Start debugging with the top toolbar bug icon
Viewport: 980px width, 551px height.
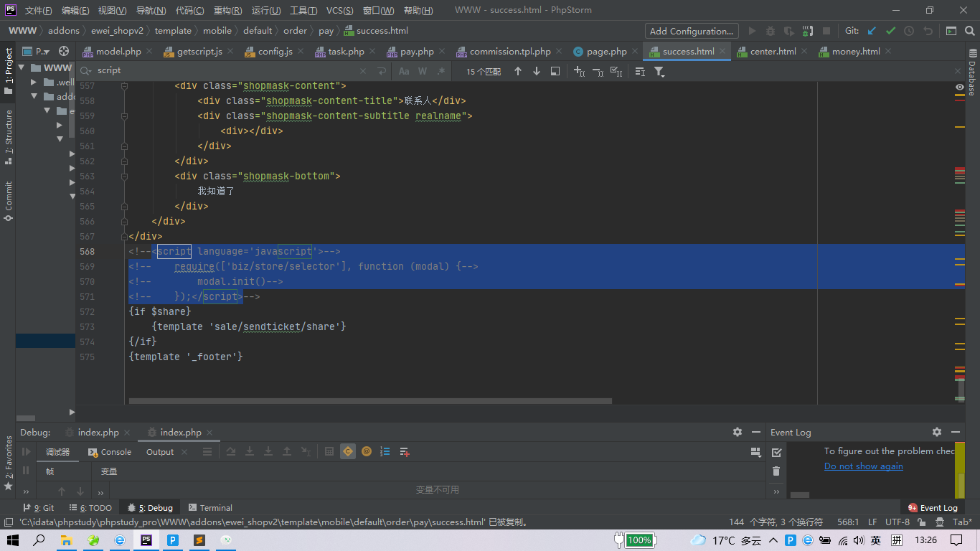(771, 31)
